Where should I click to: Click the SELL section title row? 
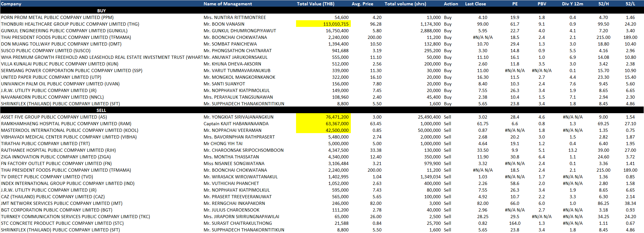322,110
